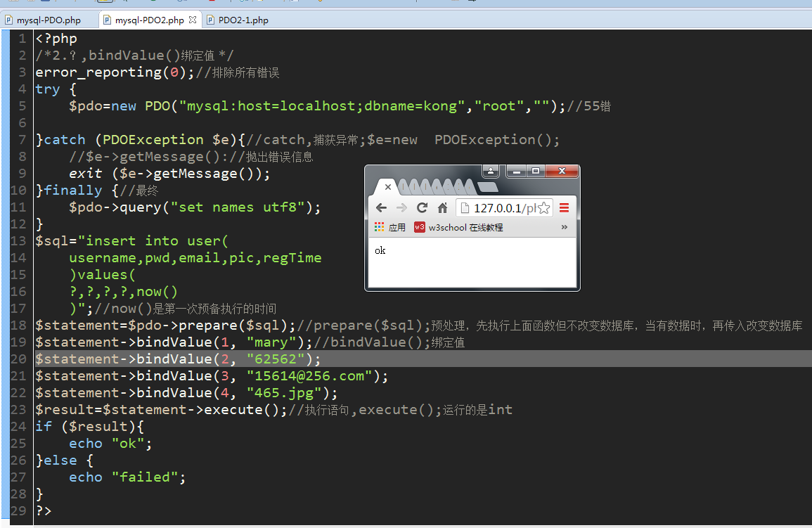
Task: Click the string "set names utf8"
Action: [x=238, y=207]
